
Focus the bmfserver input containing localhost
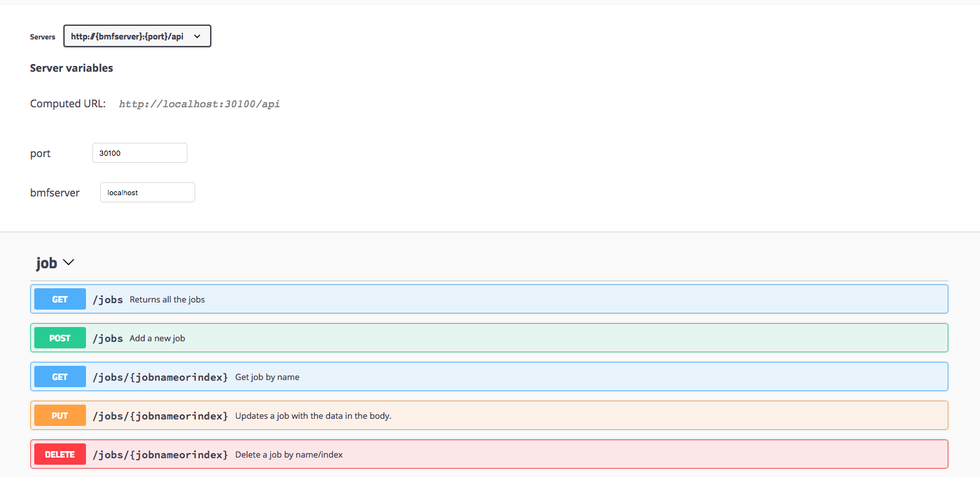point(147,193)
